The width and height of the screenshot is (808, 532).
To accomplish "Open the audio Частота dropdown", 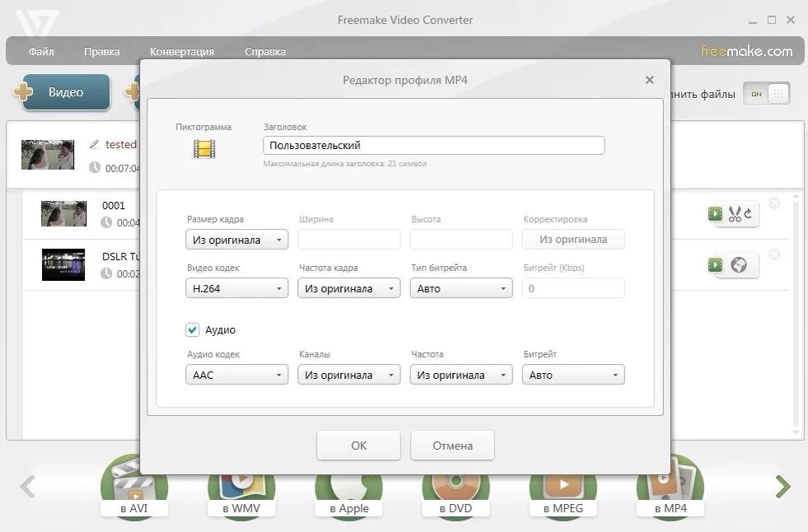I will point(461,375).
